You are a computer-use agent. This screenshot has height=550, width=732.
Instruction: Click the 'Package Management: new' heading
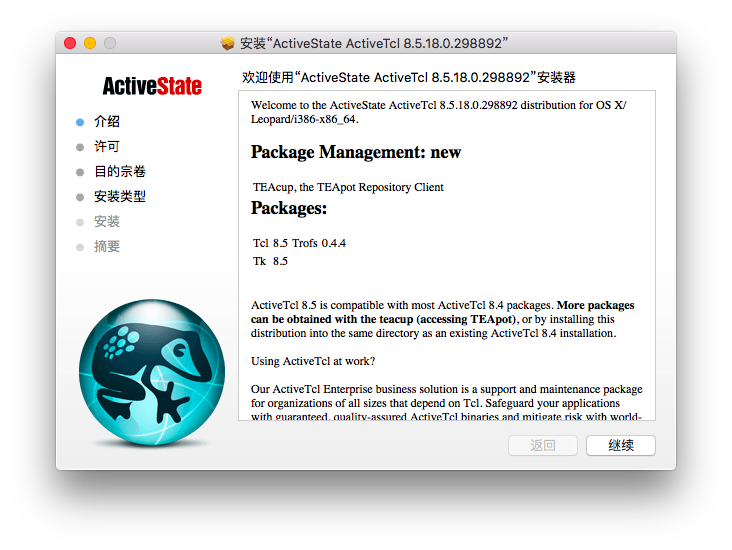[356, 152]
